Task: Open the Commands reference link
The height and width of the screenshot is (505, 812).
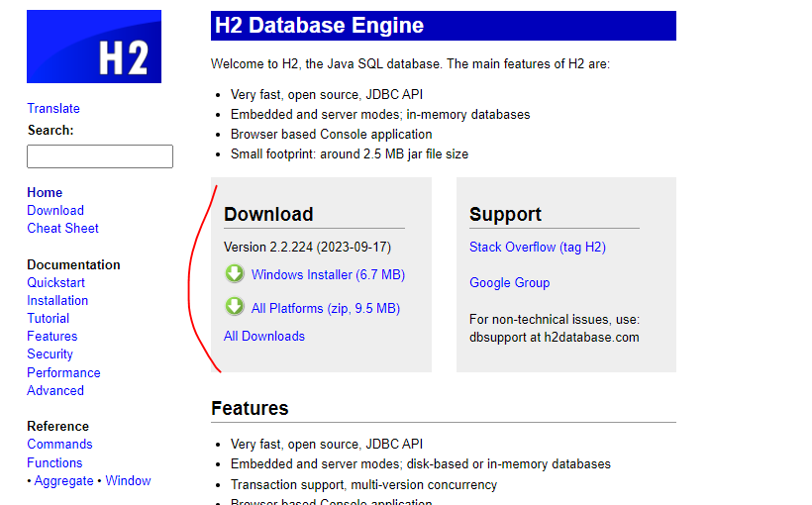Action: [x=59, y=445]
